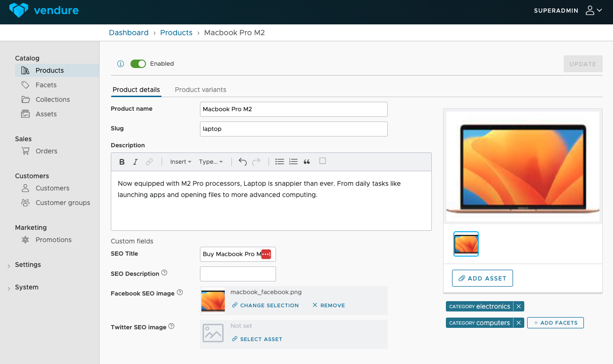This screenshot has width=613, height=364.
Task: Open Products in the Catalog sidebar
Action: [x=57, y=70]
